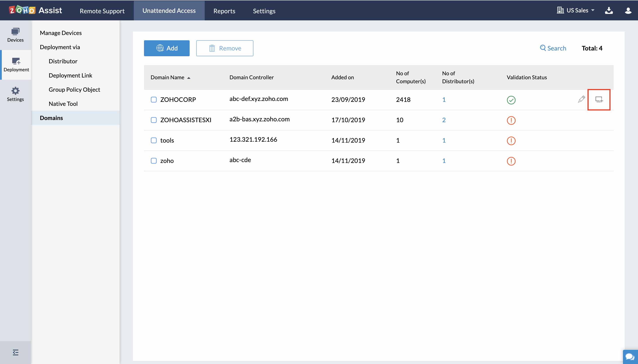Open the Settings gear in sidebar
The height and width of the screenshot is (364, 638).
pos(16,94)
